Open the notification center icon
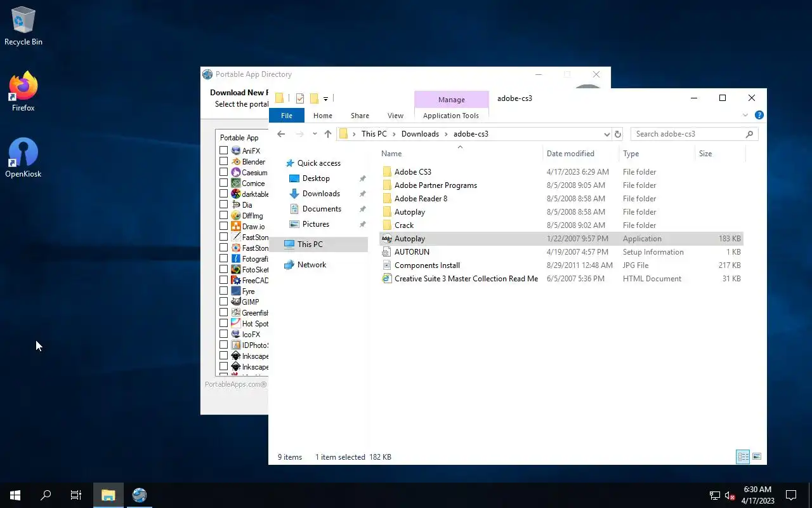Screen dimensions: 812x508 [x=791, y=495]
